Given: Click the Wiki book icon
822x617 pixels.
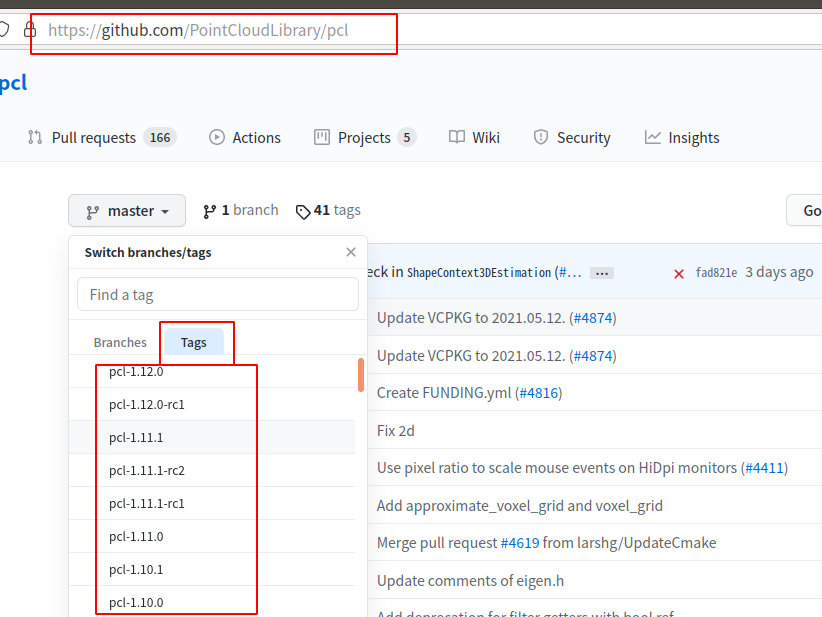Looking at the screenshot, I should click(457, 137).
